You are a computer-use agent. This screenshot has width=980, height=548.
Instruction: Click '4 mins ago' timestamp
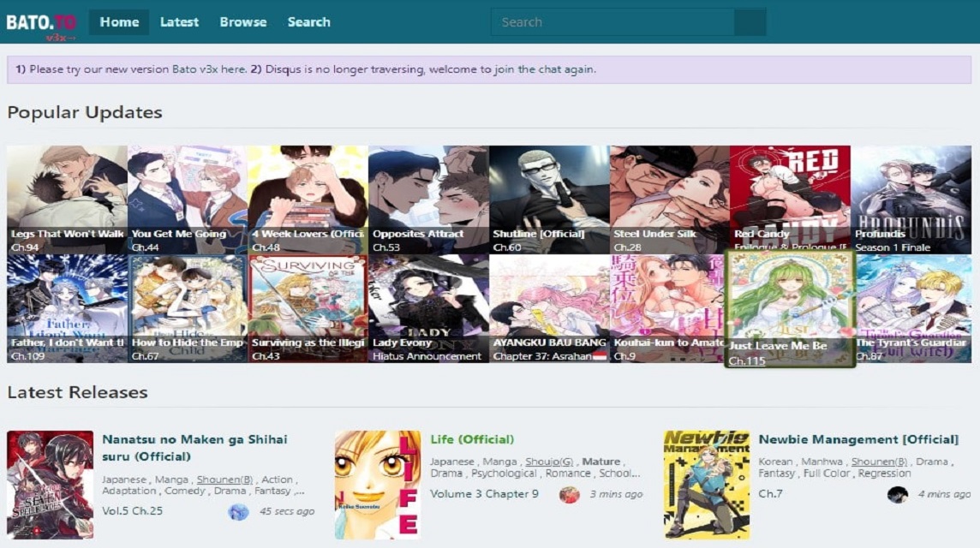coord(944,494)
